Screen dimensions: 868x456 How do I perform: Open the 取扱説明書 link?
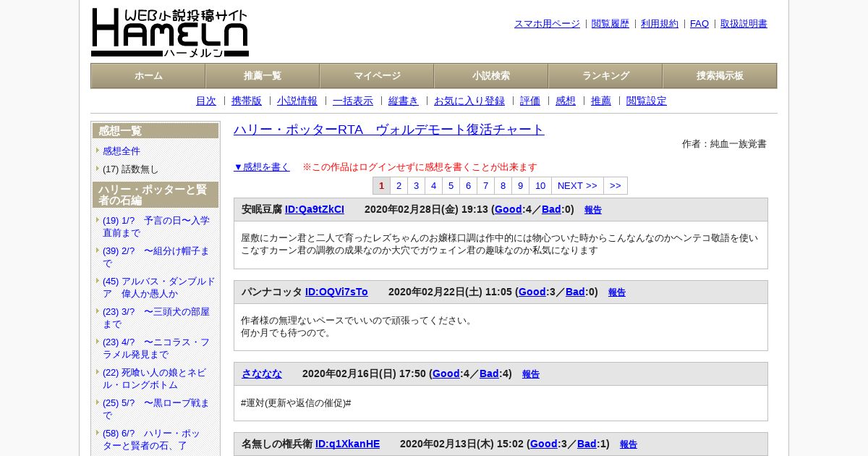point(744,23)
